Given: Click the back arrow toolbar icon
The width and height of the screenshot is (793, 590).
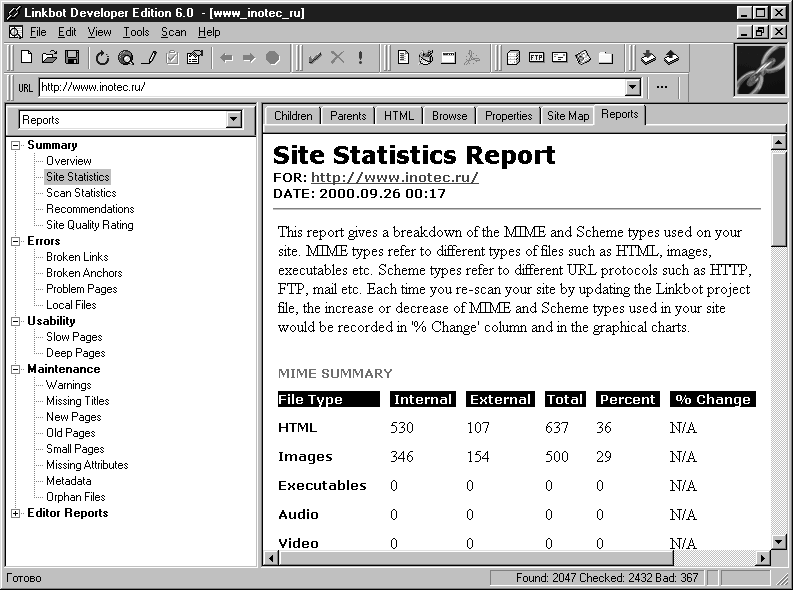Looking at the screenshot, I should tap(227, 58).
